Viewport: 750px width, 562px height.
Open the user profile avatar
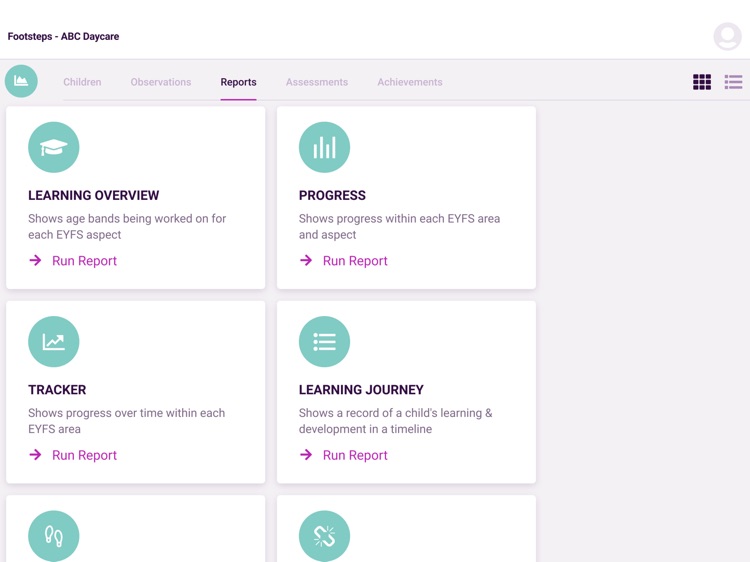(727, 36)
